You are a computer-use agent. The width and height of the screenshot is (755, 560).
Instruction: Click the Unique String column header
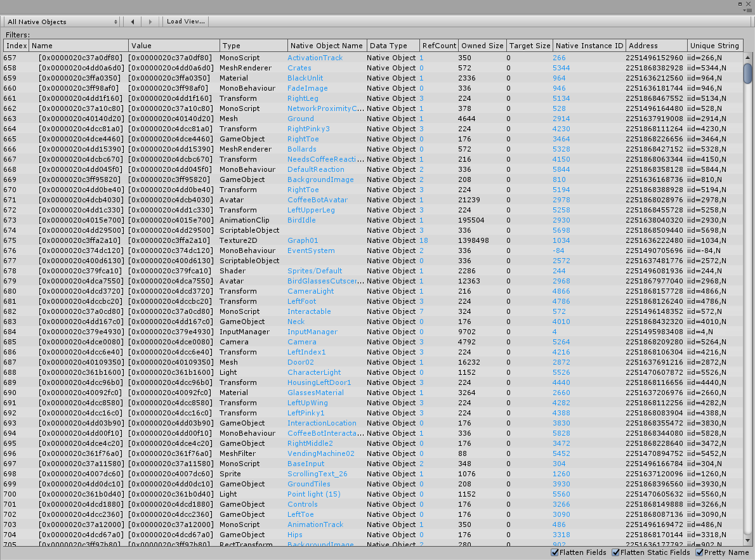pyautogui.click(x=714, y=45)
